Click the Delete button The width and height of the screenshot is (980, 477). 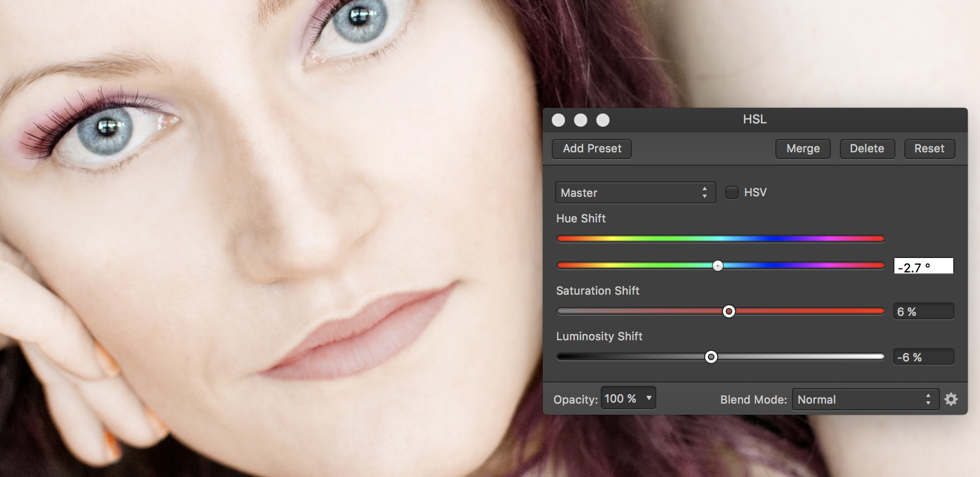[867, 148]
